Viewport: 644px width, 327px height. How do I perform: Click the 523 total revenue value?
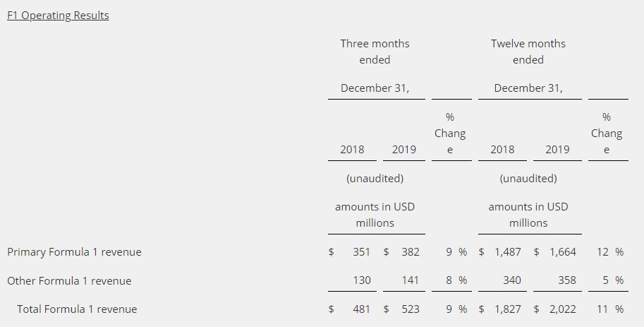[410, 309]
